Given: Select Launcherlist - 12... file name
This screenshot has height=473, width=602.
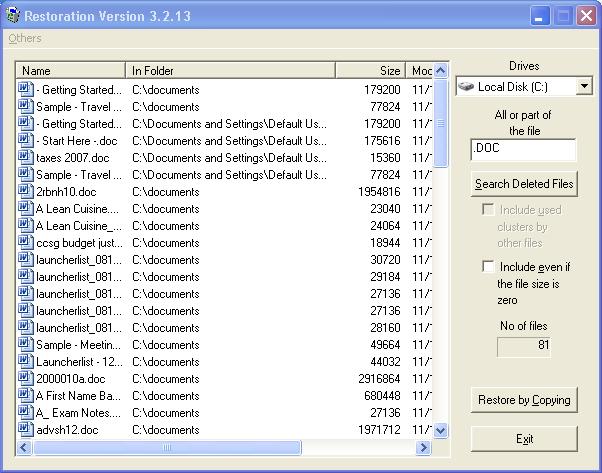Looking at the screenshot, I should click(79, 362).
